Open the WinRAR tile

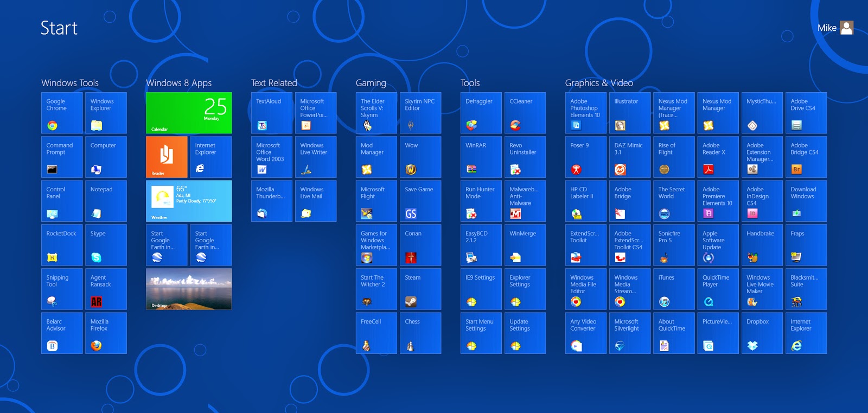(x=481, y=157)
